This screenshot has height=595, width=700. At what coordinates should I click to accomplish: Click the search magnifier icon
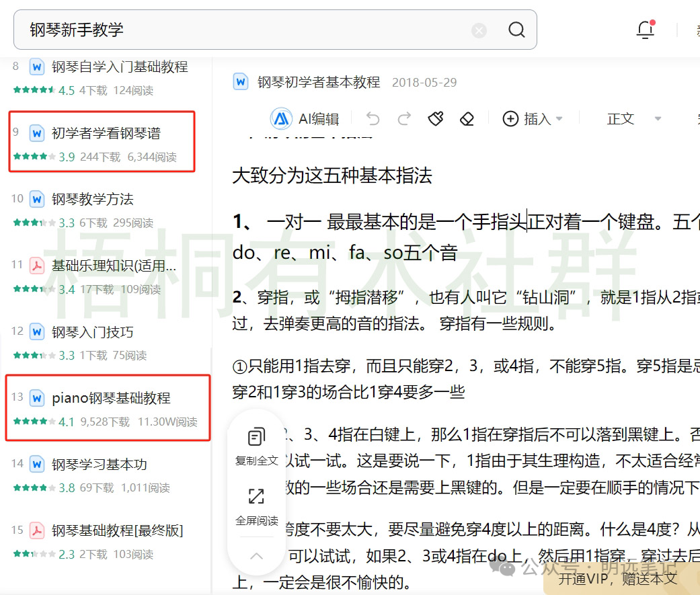click(x=516, y=30)
